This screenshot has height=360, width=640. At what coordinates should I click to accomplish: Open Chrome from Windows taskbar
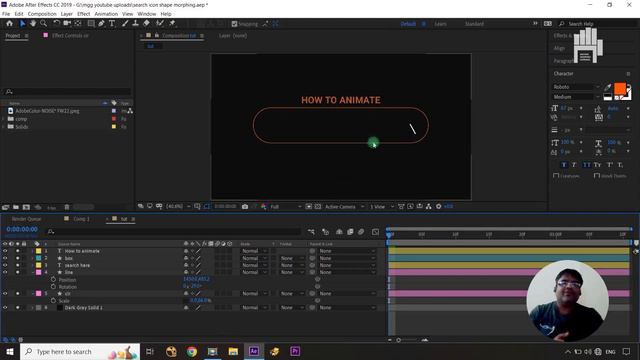[x=192, y=351]
